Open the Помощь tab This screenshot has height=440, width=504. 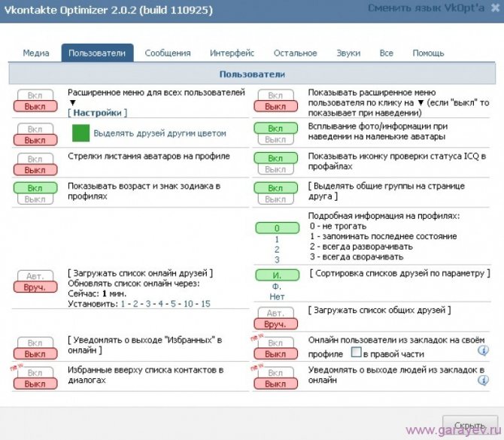click(x=428, y=53)
